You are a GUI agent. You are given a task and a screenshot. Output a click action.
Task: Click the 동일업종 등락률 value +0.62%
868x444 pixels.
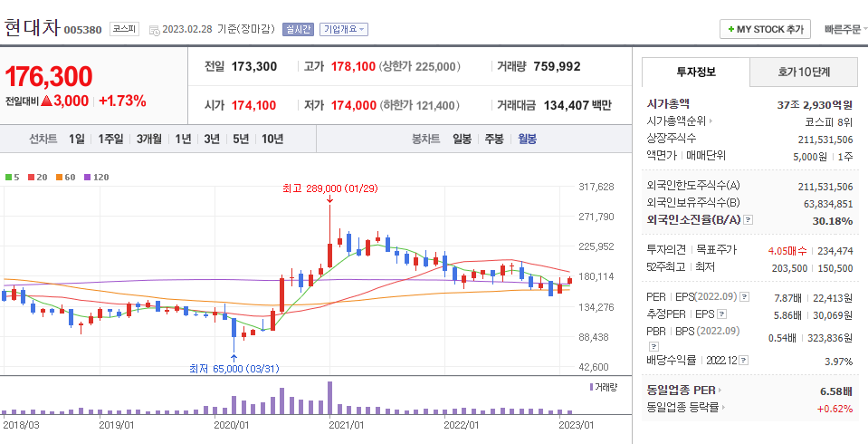[x=835, y=409]
